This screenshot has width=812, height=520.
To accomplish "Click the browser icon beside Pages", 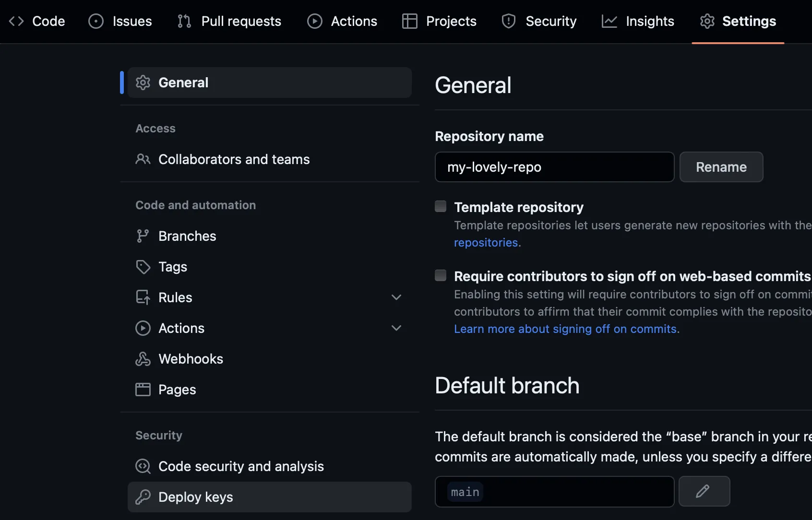I will pos(143,390).
